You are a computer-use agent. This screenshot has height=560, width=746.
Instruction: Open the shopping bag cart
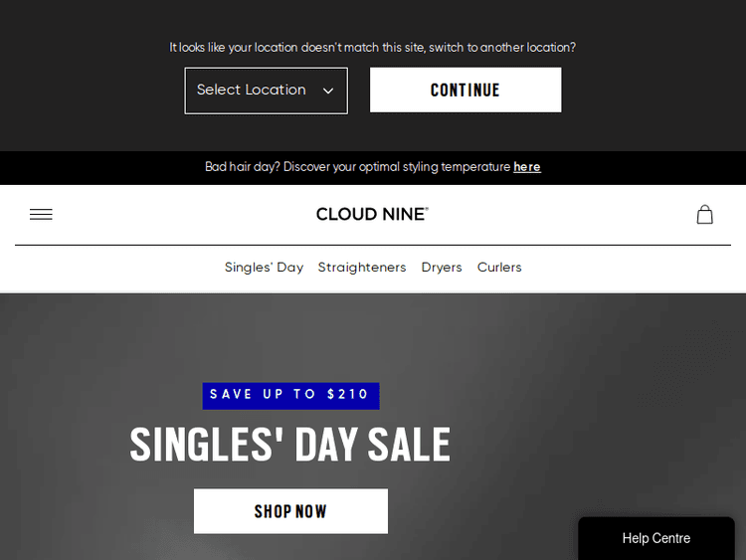[704, 214]
